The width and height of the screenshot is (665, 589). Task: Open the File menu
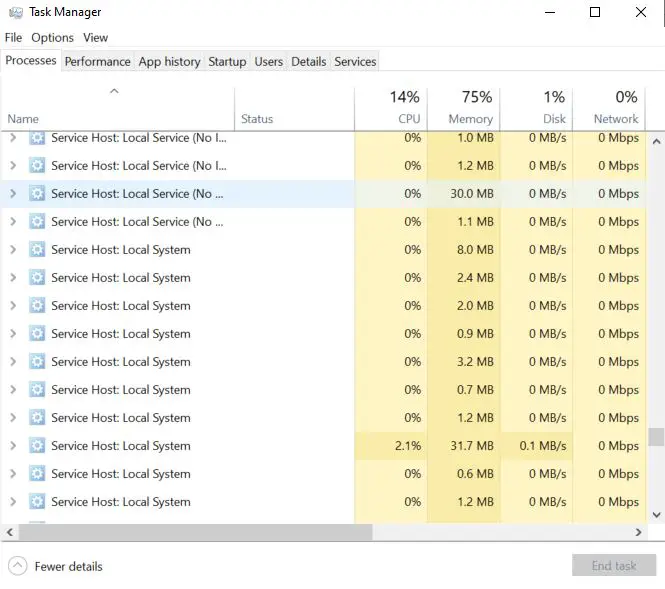pos(13,38)
